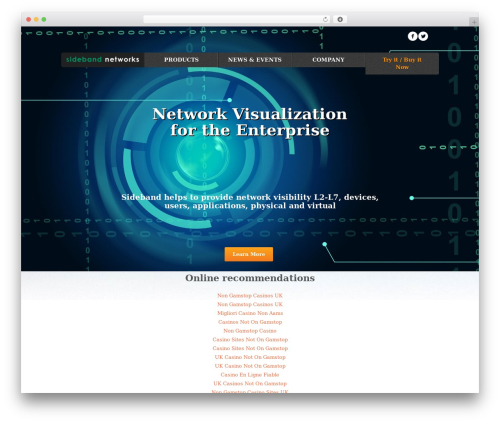Focus the browser address bar
Image resolution: width=500 pixels, height=423 pixels.
[237, 19]
